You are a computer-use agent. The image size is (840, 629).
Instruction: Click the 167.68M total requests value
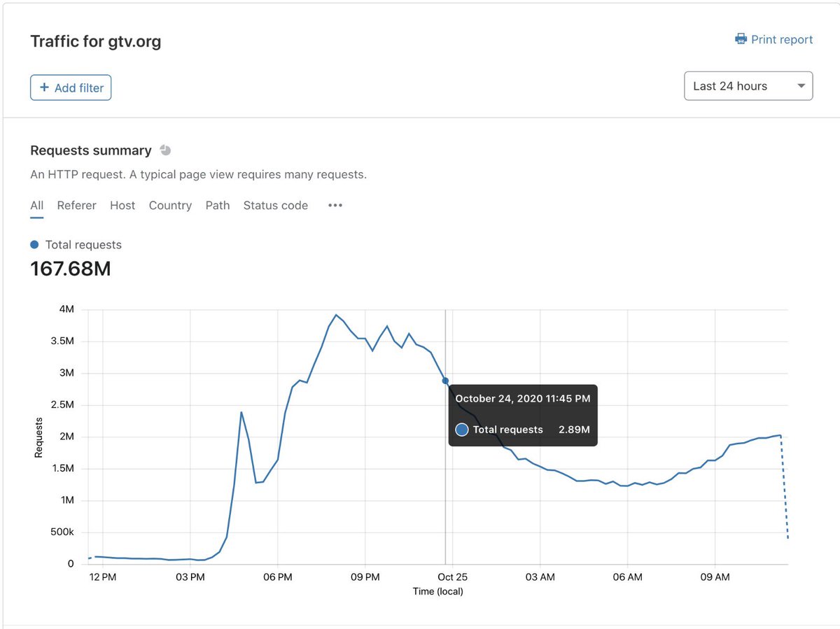pos(71,269)
